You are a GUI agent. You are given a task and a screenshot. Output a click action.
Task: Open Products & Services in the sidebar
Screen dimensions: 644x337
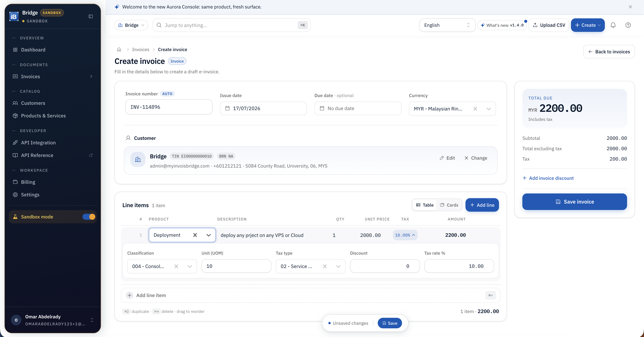coord(53,116)
